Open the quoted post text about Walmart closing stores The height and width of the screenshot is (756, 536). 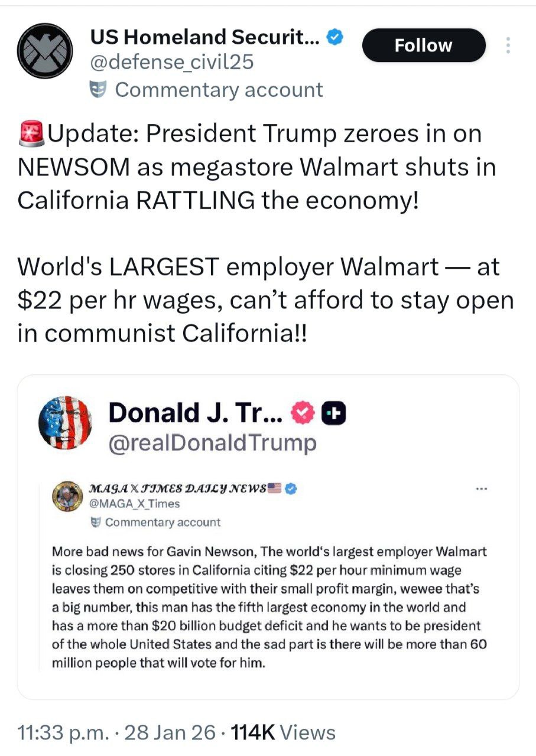point(269,607)
